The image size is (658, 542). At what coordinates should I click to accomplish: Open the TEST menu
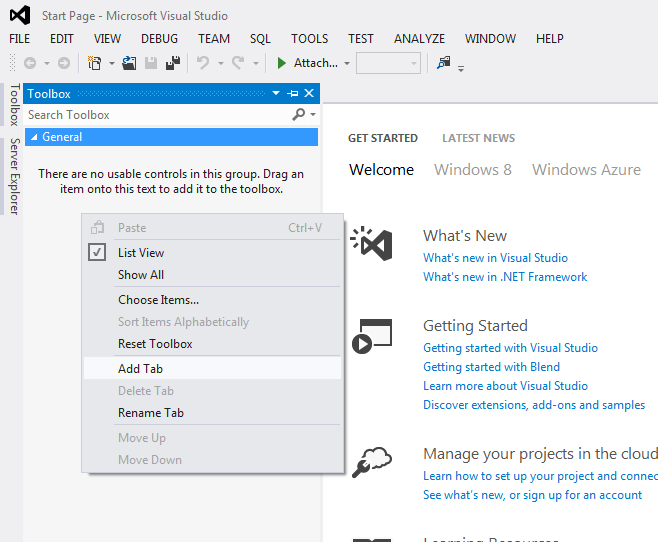(x=360, y=39)
